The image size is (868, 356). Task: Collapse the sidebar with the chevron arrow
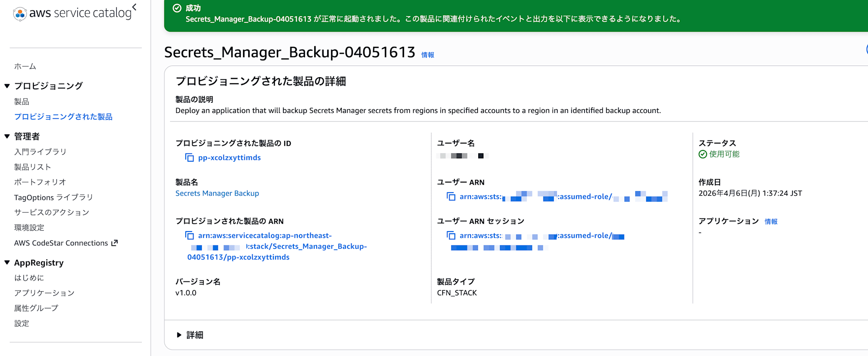click(x=135, y=7)
